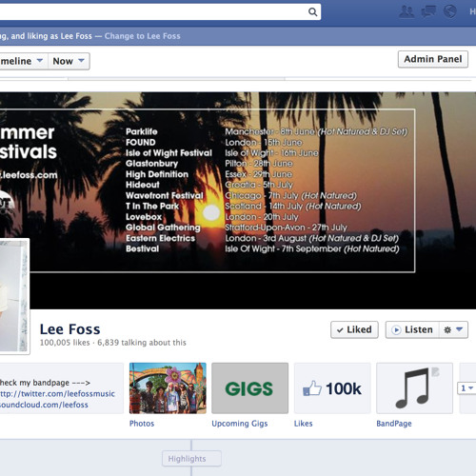This screenshot has height=476, width=476.
Task: Open the friend requests icon
Action: (407, 11)
